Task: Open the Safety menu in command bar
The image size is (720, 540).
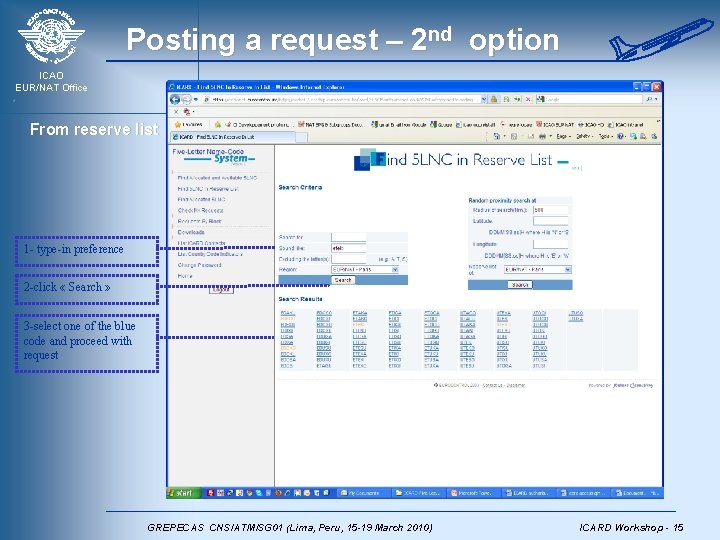Action: 585,136
